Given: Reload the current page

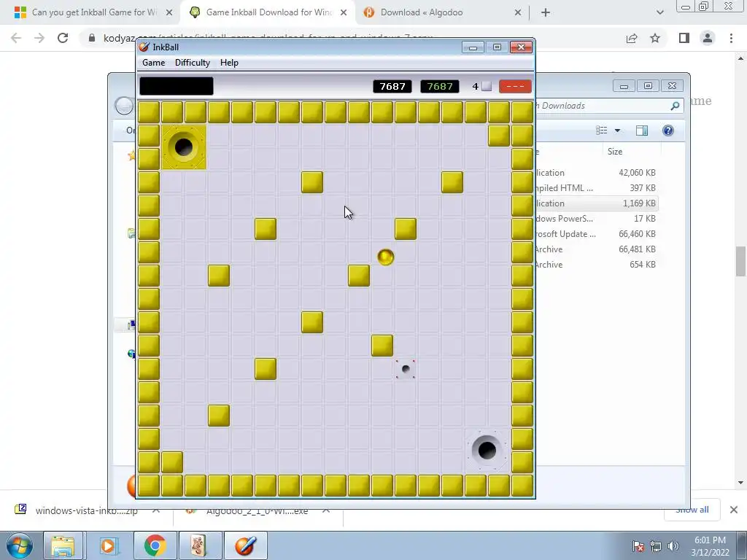Looking at the screenshot, I should tap(63, 38).
